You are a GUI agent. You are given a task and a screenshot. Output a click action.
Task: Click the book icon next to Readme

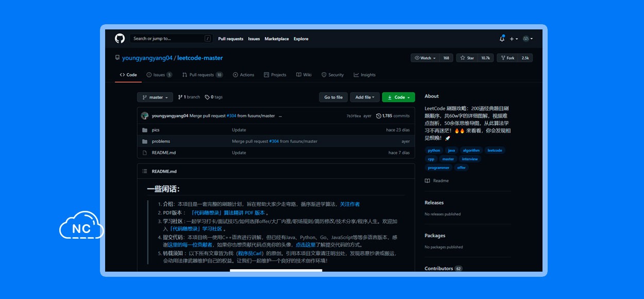(x=427, y=181)
